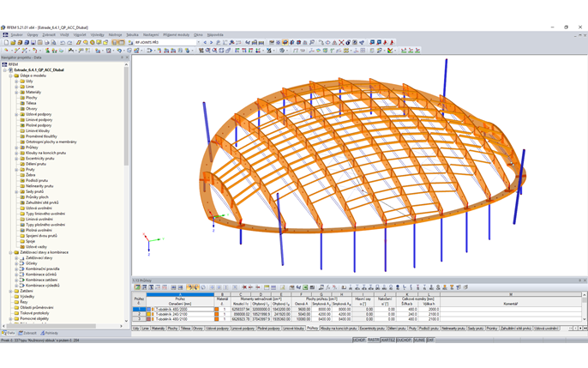
Task: Click the blue color swatch in row 1
Action: (x=148, y=310)
